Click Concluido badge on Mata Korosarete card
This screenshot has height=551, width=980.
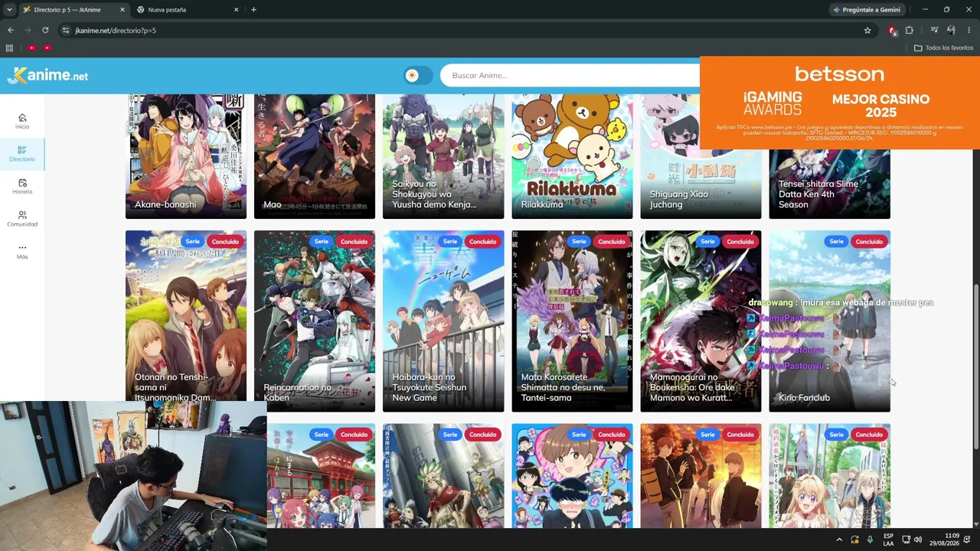click(611, 242)
